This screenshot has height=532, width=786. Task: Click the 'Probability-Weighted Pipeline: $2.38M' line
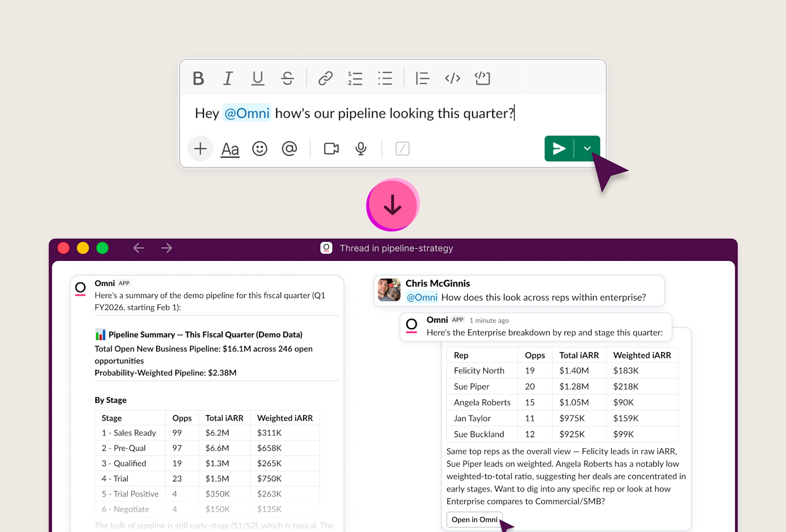pos(166,373)
